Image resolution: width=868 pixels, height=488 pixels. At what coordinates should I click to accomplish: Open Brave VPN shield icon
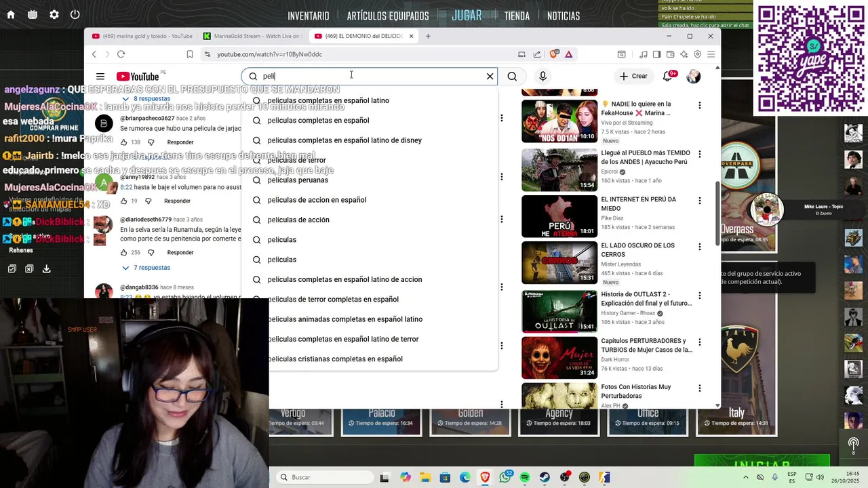point(697,54)
